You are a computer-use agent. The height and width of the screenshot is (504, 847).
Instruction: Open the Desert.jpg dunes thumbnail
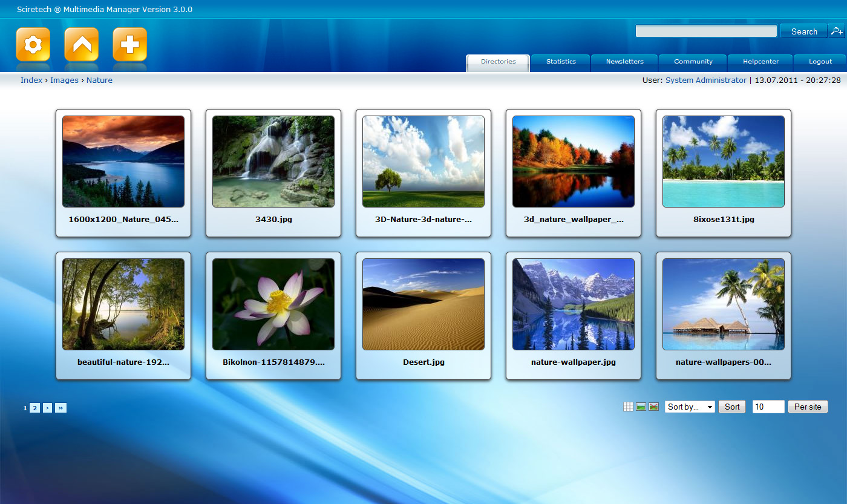coord(423,304)
